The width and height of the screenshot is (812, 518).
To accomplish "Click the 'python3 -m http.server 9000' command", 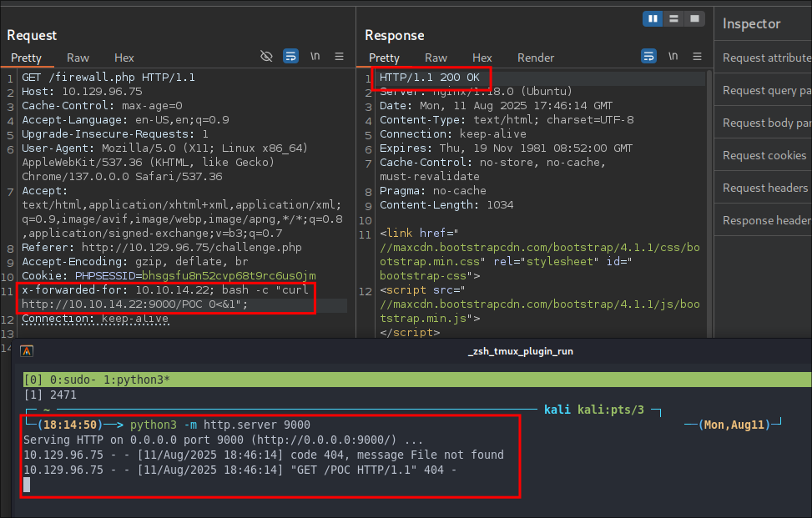I will coord(220,425).
